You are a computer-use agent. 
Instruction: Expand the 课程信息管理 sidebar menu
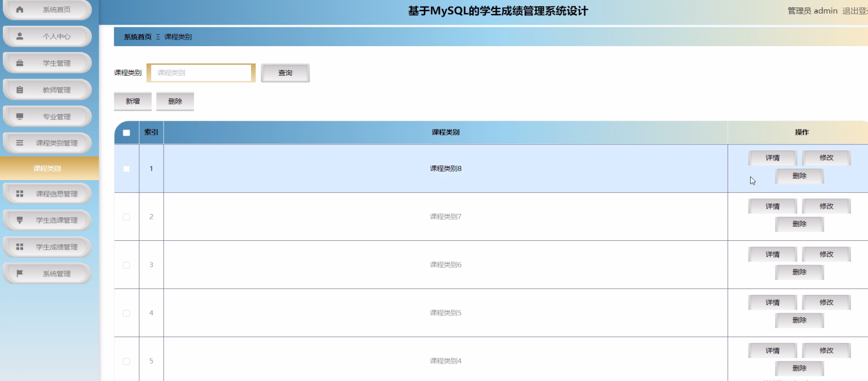coord(47,194)
